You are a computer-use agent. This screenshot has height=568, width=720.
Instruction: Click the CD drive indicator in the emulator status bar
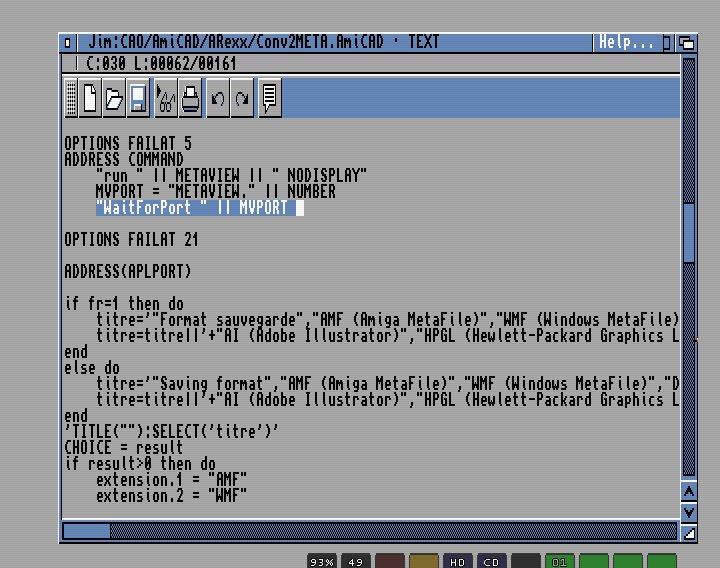click(x=491, y=562)
